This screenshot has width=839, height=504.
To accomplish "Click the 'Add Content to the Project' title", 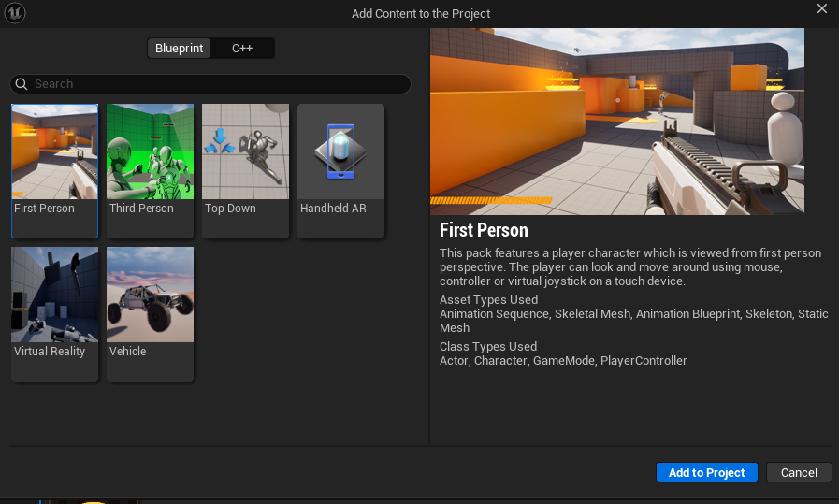I will 421,13.
